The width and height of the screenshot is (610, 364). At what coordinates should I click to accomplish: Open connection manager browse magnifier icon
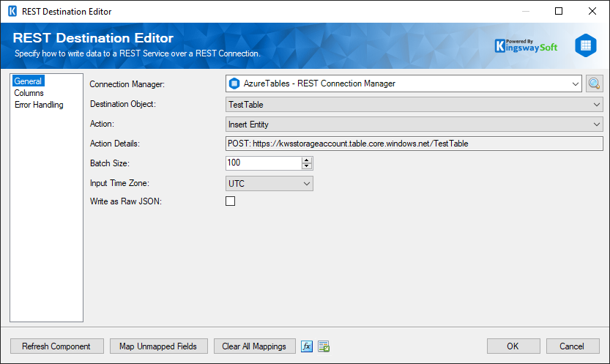click(594, 83)
